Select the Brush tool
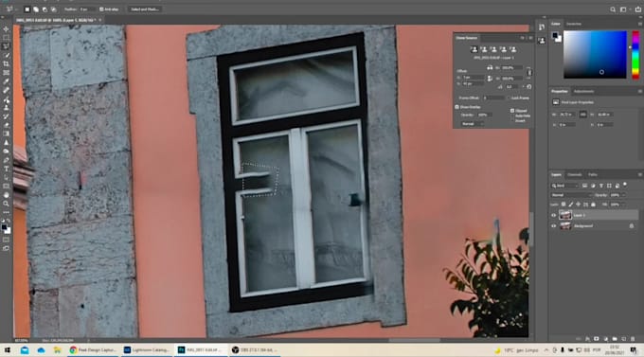The width and height of the screenshot is (644, 357). pyautogui.click(x=7, y=99)
